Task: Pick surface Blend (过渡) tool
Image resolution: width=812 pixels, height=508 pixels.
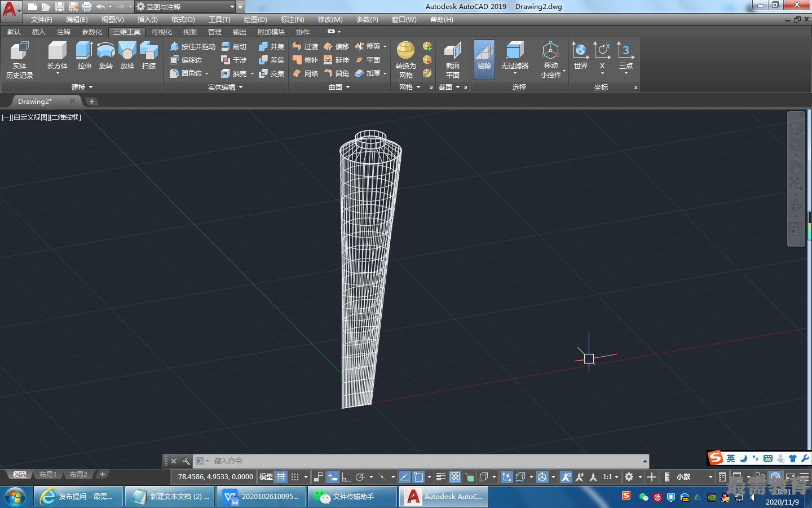Action: click(x=305, y=46)
